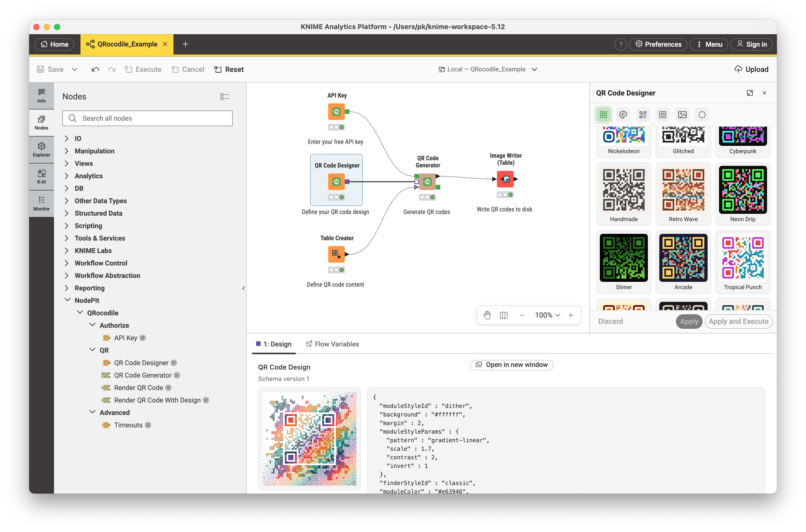Collapse the Advanced group
The image size is (806, 532).
[x=92, y=412]
